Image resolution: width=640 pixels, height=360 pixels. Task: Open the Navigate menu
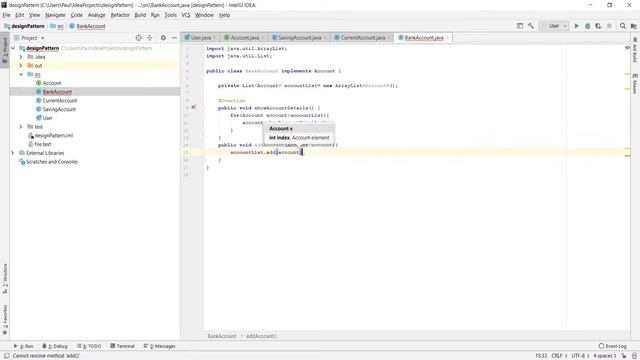[55, 15]
